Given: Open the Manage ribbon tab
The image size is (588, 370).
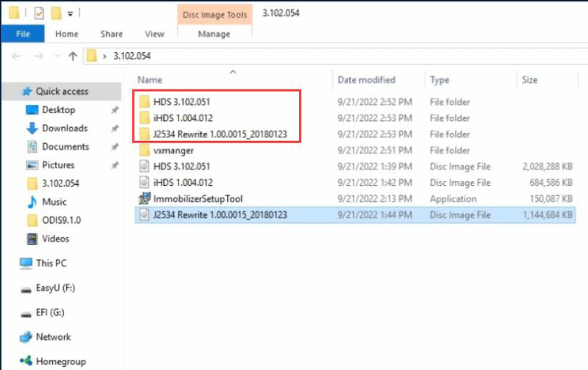Looking at the screenshot, I should tap(214, 34).
